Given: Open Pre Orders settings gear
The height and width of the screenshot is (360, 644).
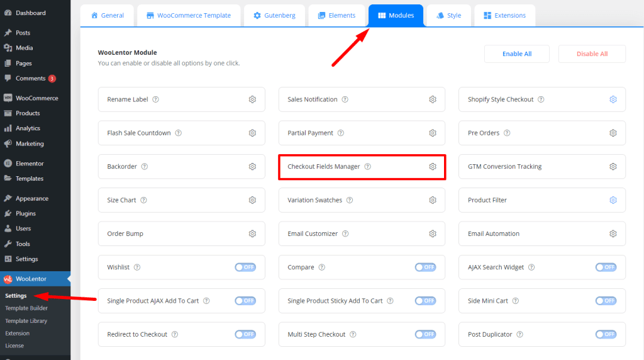Looking at the screenshot, I should 613,133.
